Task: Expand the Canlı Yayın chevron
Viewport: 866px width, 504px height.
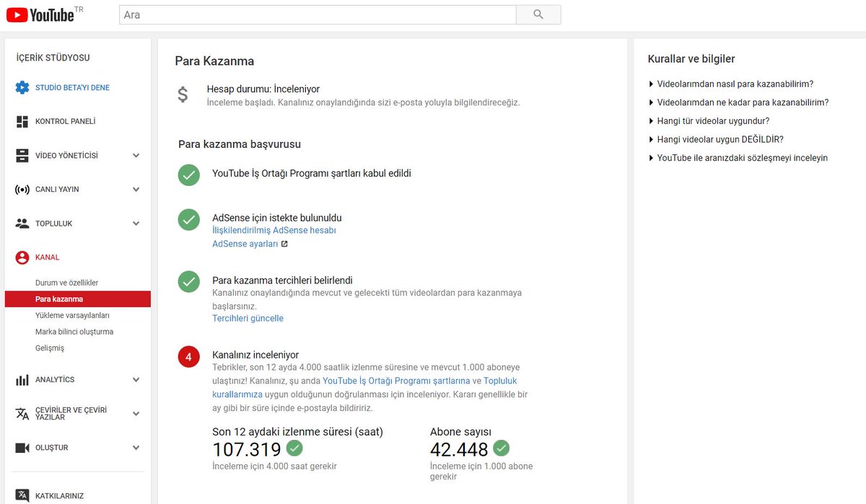Action: coord(136,190)
